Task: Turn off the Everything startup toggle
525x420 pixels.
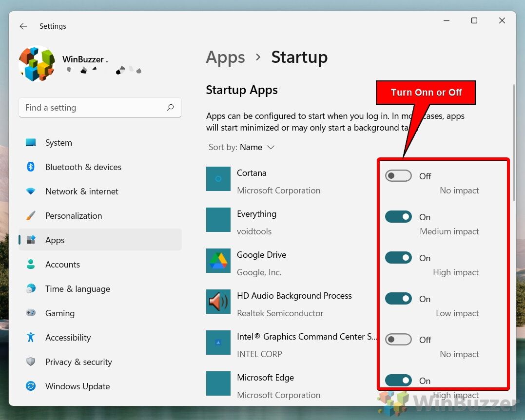Action: point(398,217)
